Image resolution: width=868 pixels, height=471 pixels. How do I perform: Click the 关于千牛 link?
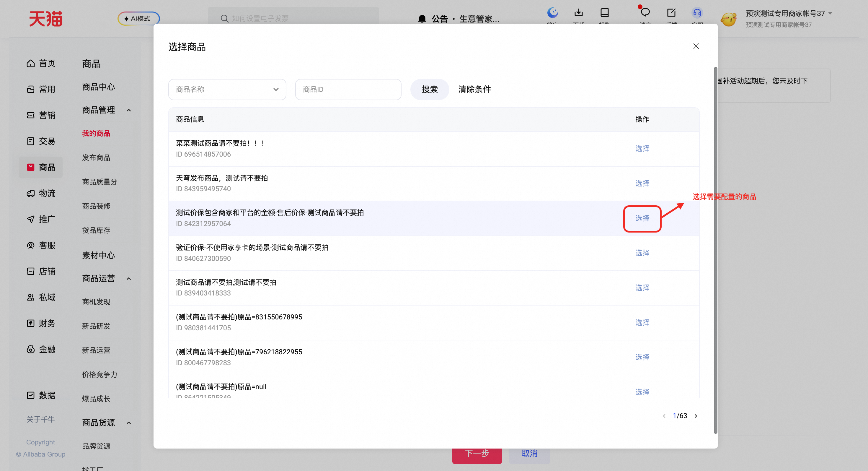[x=40, y=419]
